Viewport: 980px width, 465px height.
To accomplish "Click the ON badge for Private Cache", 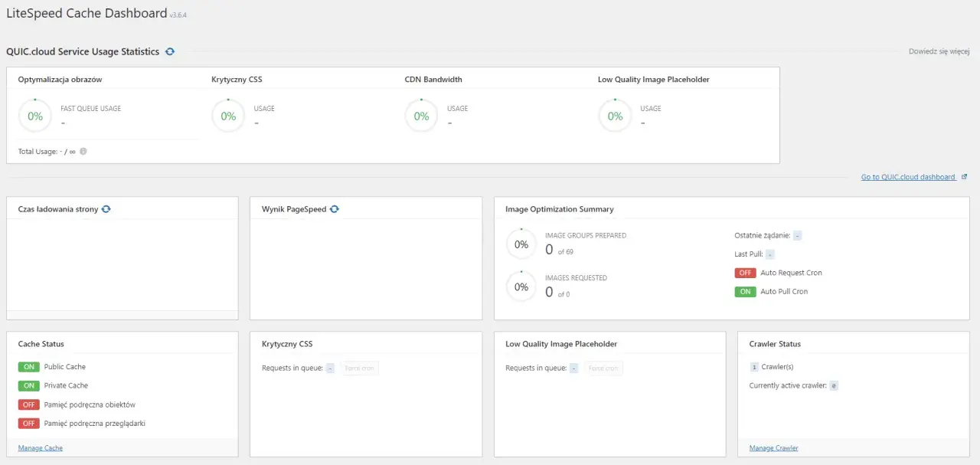I will [x=29, y=385].
